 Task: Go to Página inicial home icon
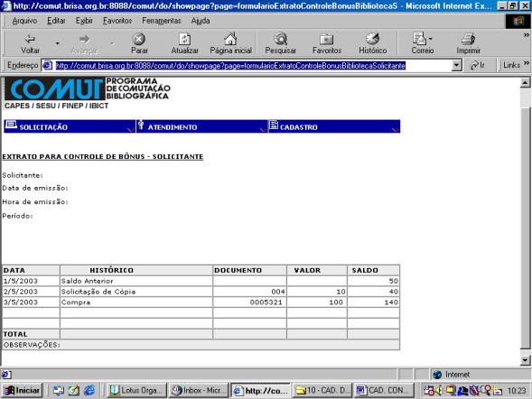[x=230, y=39]
